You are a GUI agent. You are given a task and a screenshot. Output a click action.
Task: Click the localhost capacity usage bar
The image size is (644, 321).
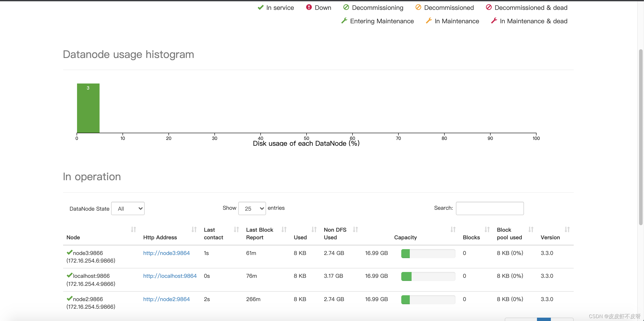(x=428, y=276)
